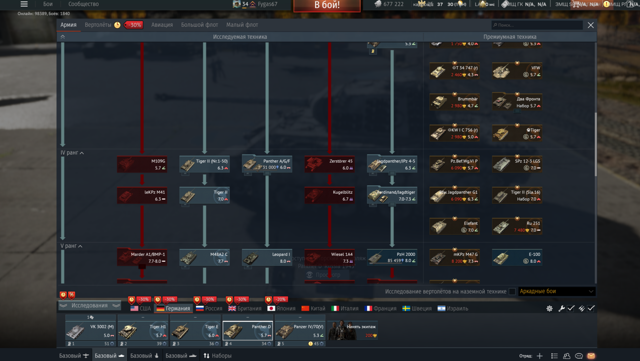Select the Россия nation tab
This screenshot has width=640, height=361.
(x=209, y=308)
